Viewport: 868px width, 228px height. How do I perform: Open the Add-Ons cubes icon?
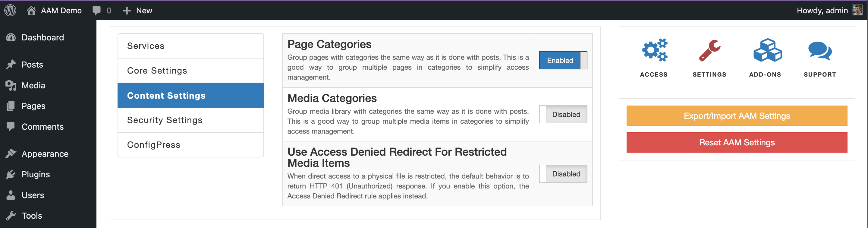(x=767, y=50)
